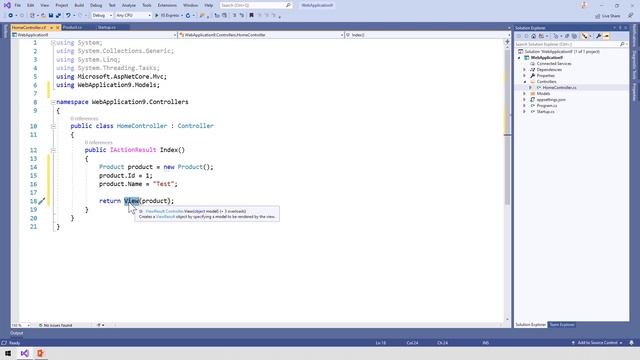Close the HomeController.cs tab
Screen dimensions: 640x360
[x=58, y=27]
